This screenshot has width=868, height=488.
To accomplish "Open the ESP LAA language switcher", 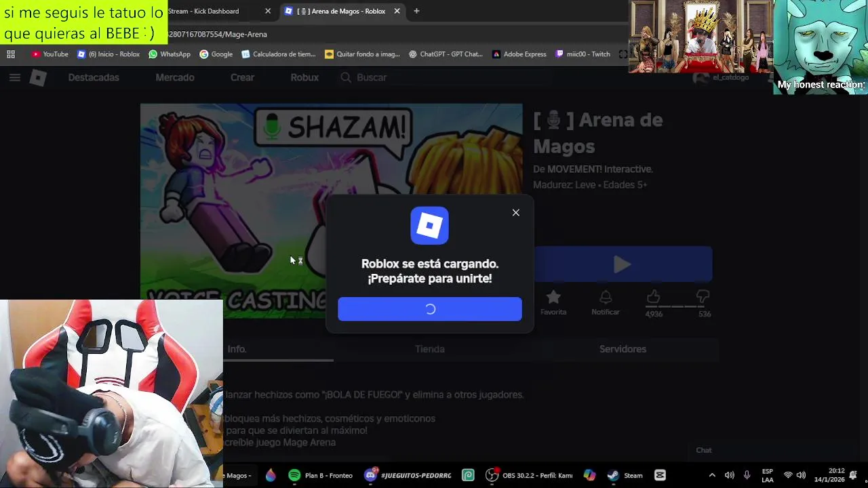I will click(768, 475).
